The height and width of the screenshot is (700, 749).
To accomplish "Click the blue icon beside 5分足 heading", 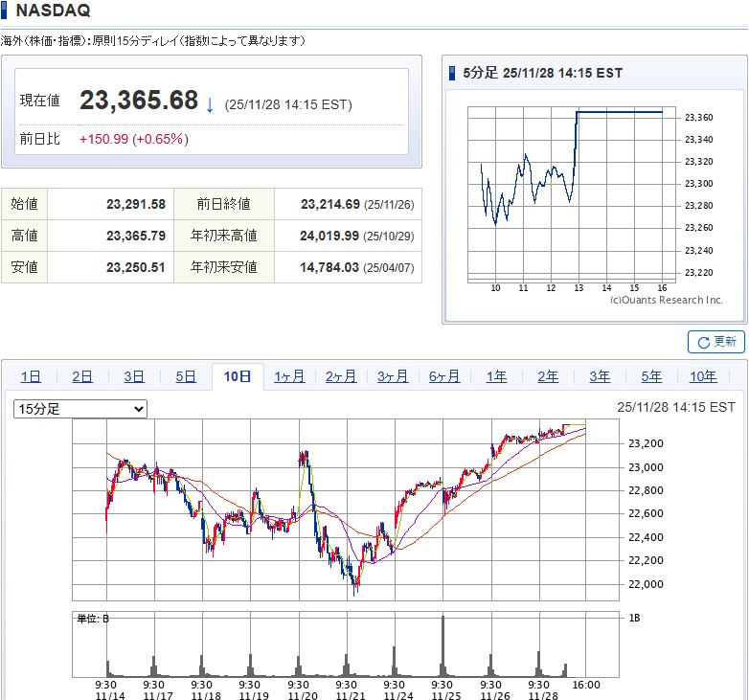I will tap(453, 73).
